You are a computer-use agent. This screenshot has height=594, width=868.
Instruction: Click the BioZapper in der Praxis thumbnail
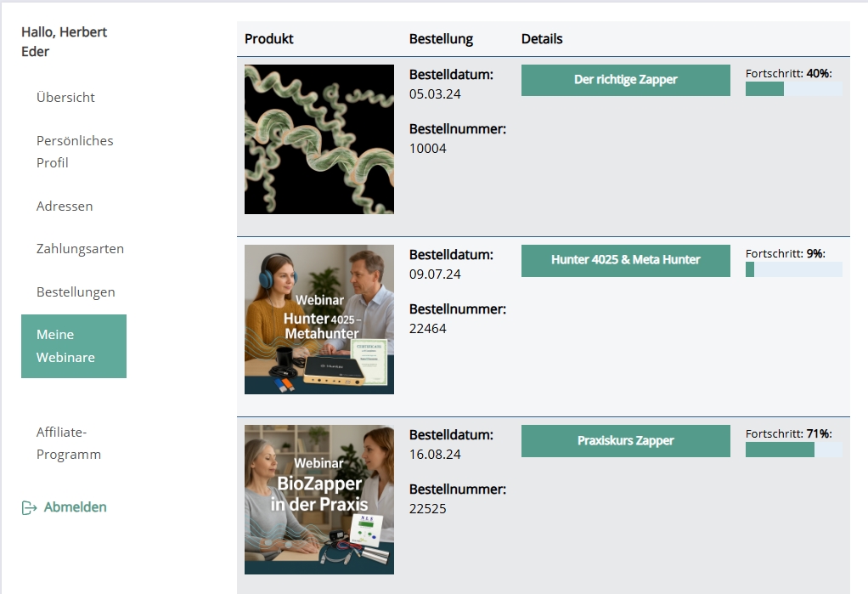click(x=319, y=500)
